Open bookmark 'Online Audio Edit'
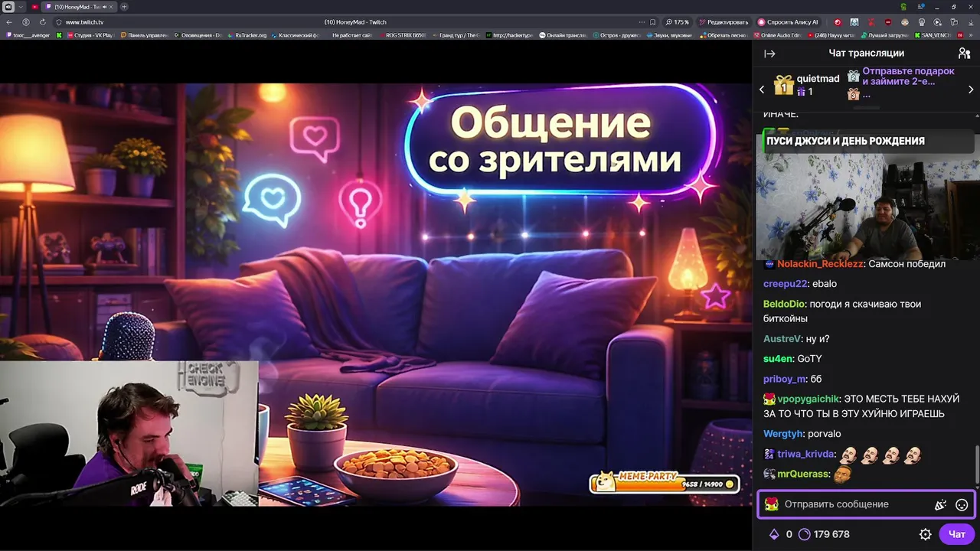The height and width of the screenshot is (551, 980). coord(777,35)
